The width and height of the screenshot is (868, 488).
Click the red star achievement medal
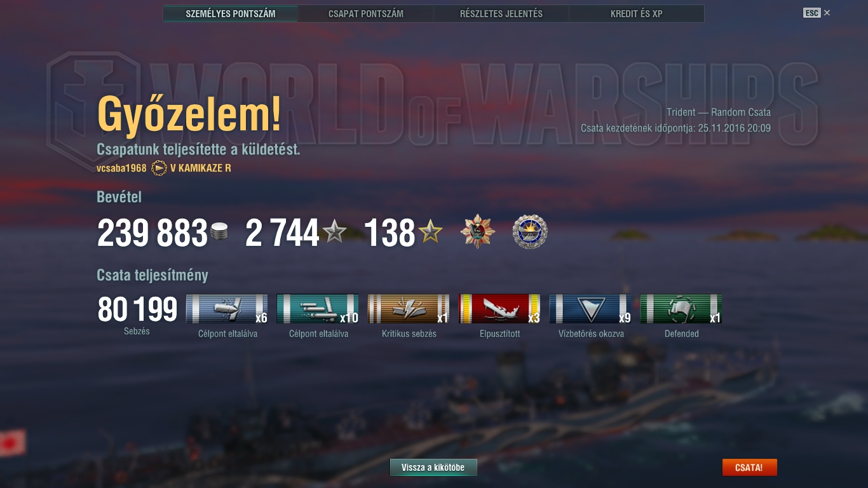tap(478, 232)
